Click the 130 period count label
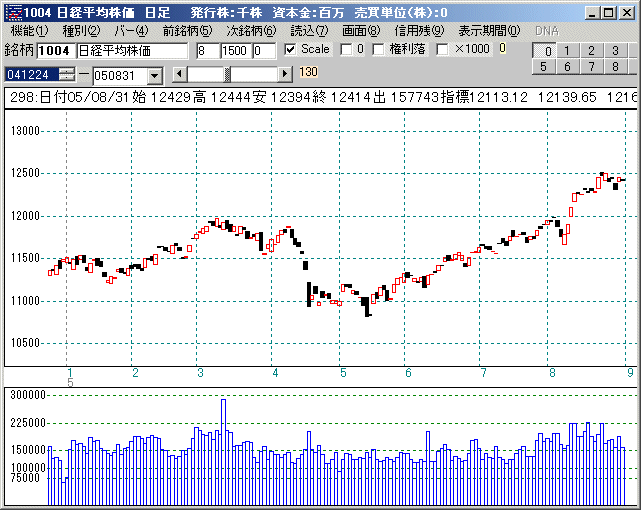641x510 pixels. 309,72
